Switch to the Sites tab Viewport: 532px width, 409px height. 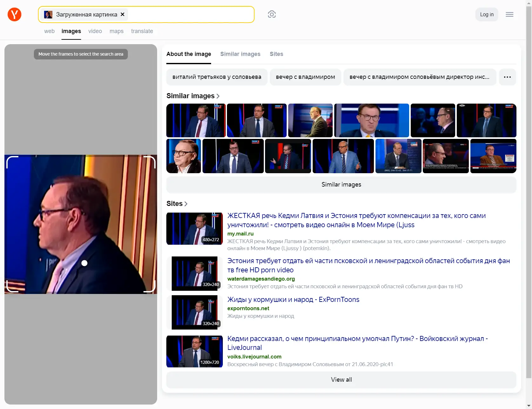[276, 54]
